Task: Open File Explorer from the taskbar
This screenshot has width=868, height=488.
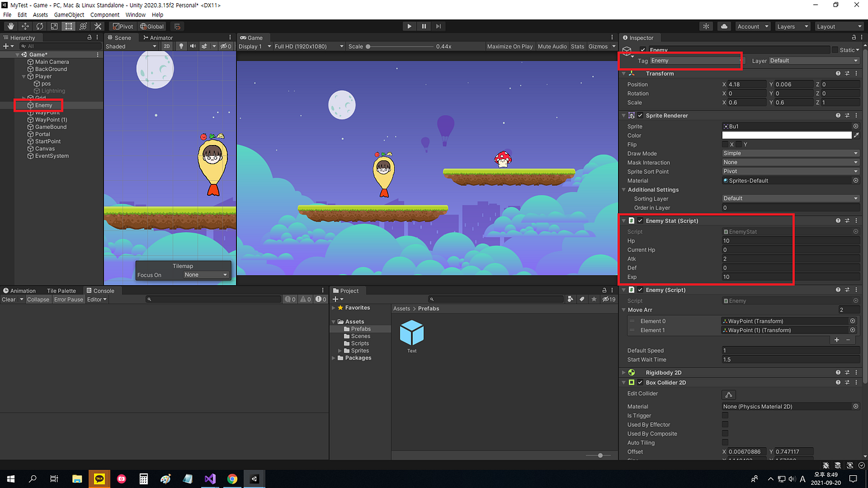Action: click(x=77, y=478)
